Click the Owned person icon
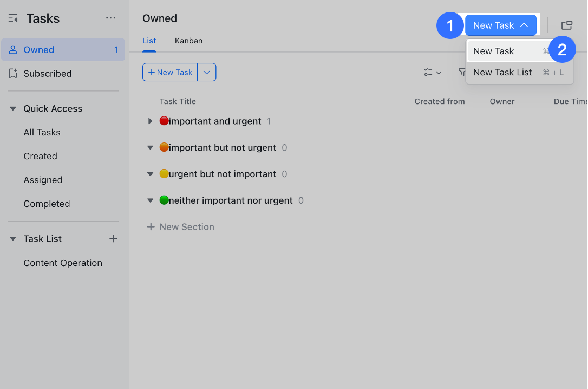Image resolution: width=588 pixels, height=389 pixels. tap(13, 49)
